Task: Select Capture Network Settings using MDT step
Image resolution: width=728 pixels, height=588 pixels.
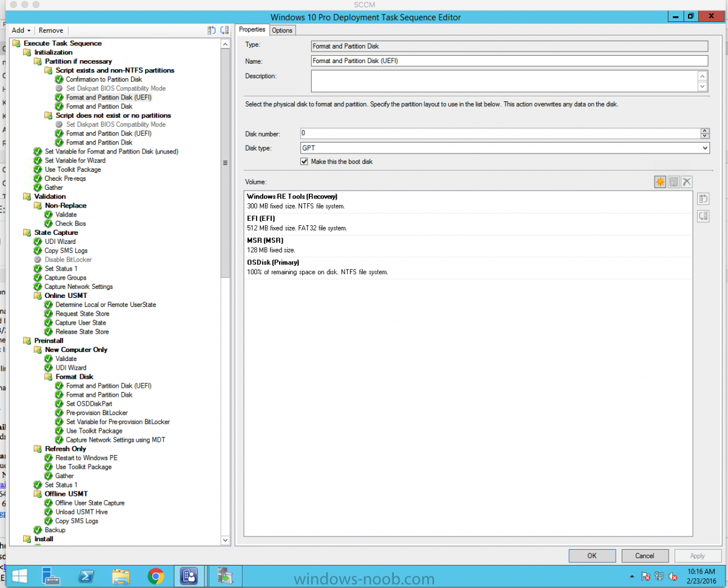Action: [115, 440]
